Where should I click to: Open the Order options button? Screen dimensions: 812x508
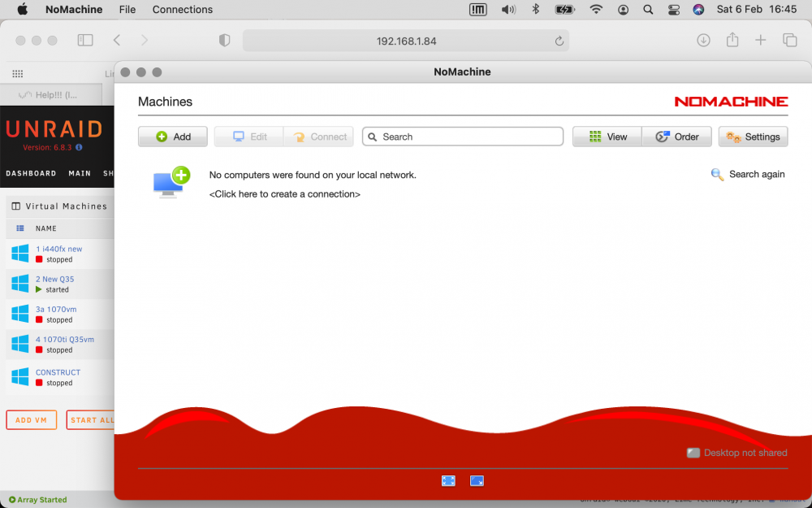click(677, 137)
